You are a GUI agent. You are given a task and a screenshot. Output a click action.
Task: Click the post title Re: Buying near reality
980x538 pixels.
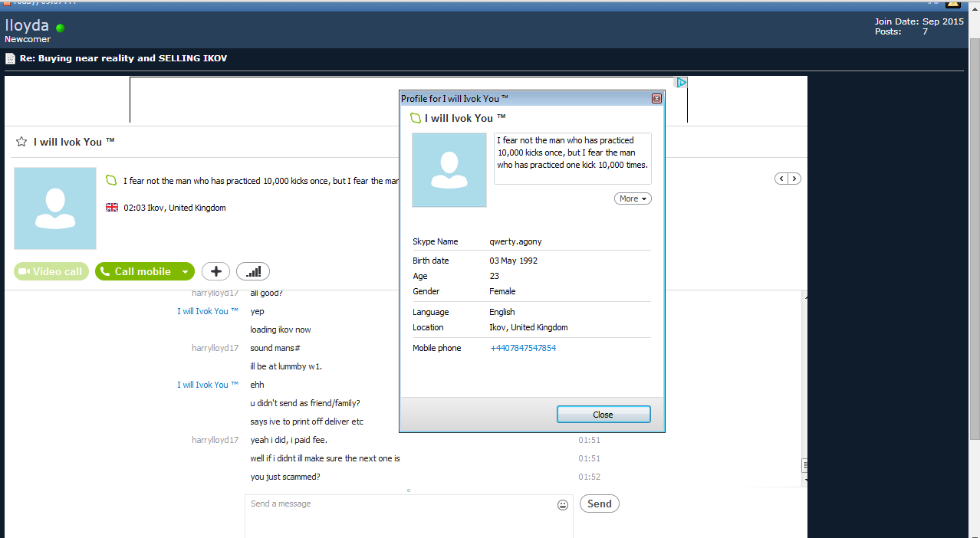click(x=123, y=58)
